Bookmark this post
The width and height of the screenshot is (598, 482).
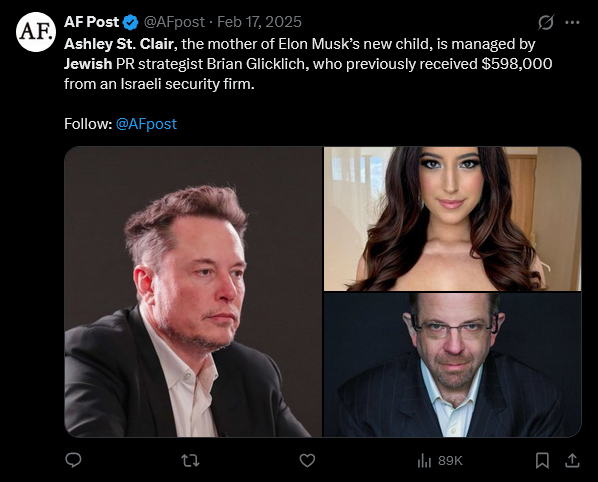pos(542,461)
